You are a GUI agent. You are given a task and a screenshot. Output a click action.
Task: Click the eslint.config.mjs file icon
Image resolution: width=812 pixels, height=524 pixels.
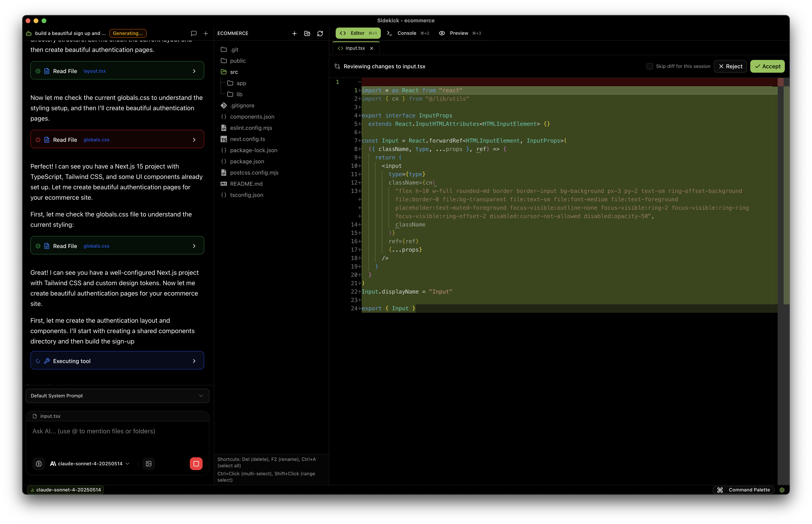click(224, 128)
